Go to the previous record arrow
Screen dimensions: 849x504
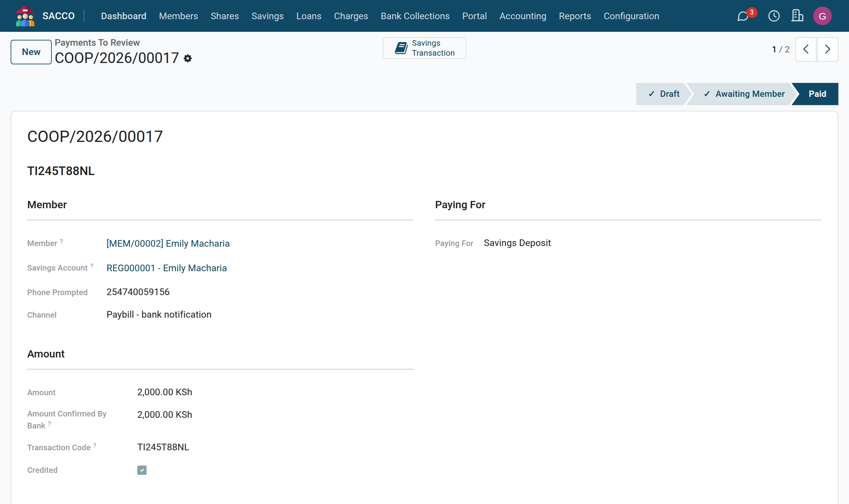(x=806, y=49)
